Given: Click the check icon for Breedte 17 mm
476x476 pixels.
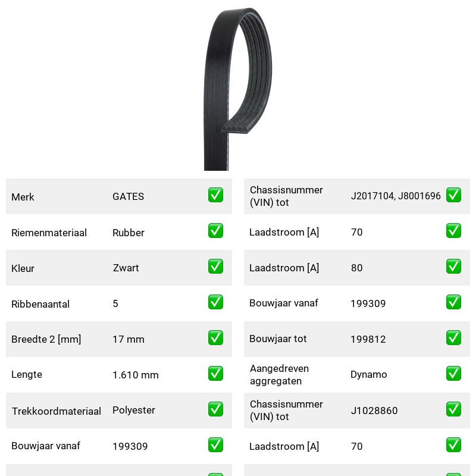Looking at the screenshot, I should tap(215, 338).
